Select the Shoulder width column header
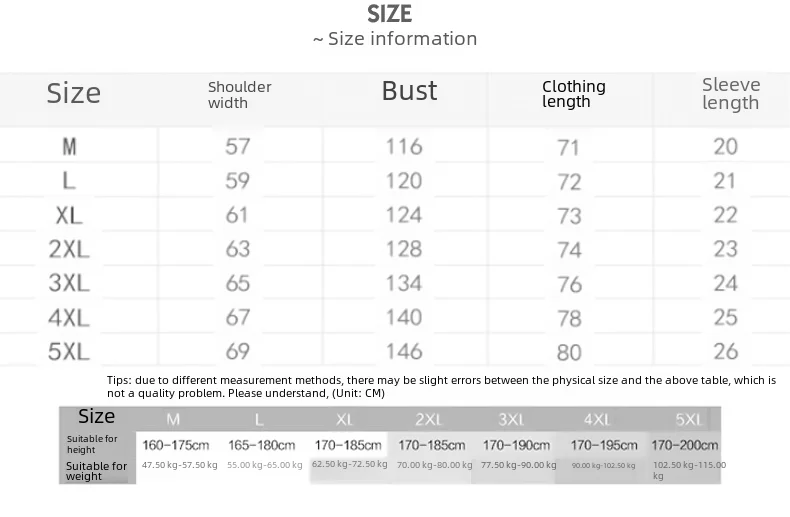This screenshot has width=790, height=517. pos(239,95)
